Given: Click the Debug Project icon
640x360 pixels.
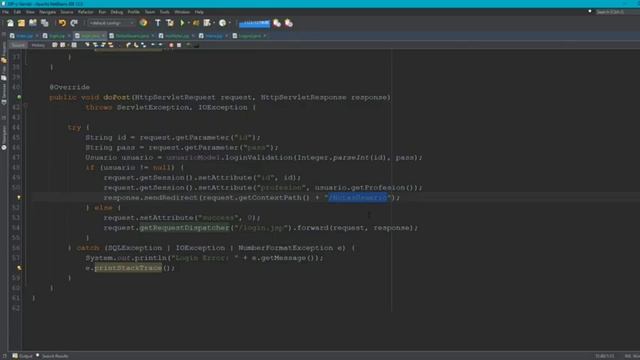Looking at the screenshot, I should [196, 23].
